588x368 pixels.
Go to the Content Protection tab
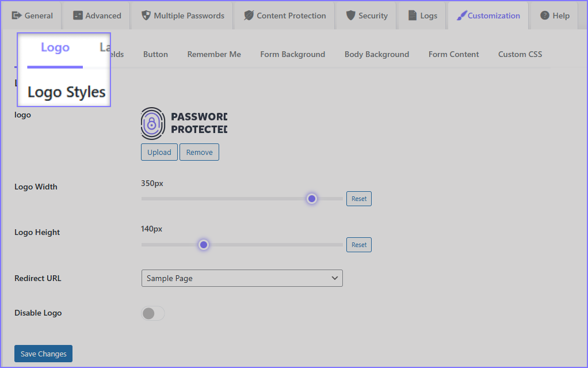pos(285,16)
